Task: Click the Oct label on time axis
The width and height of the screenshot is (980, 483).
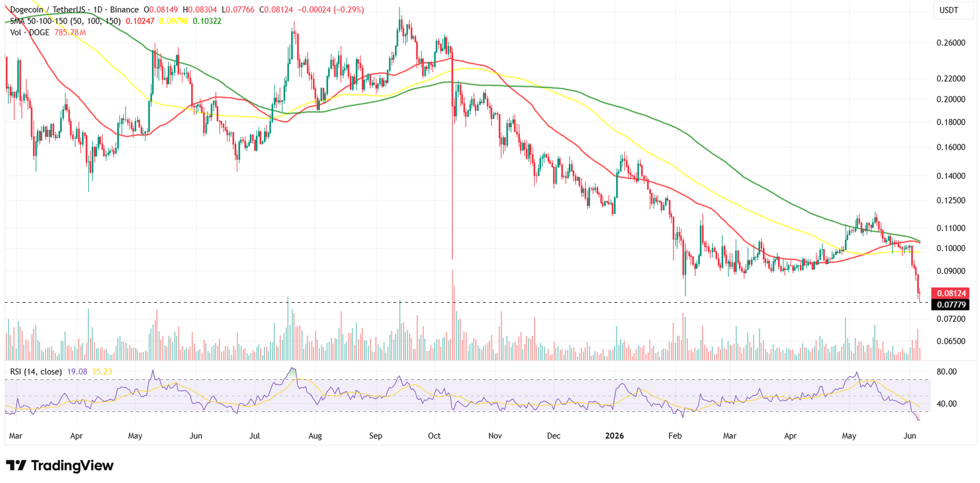Action: point(434,436)
